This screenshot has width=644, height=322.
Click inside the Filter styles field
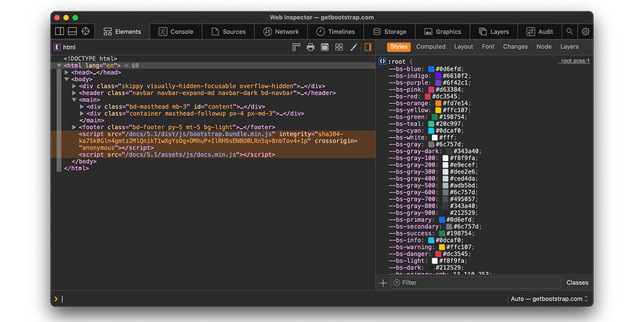click(x=476, y=282)
